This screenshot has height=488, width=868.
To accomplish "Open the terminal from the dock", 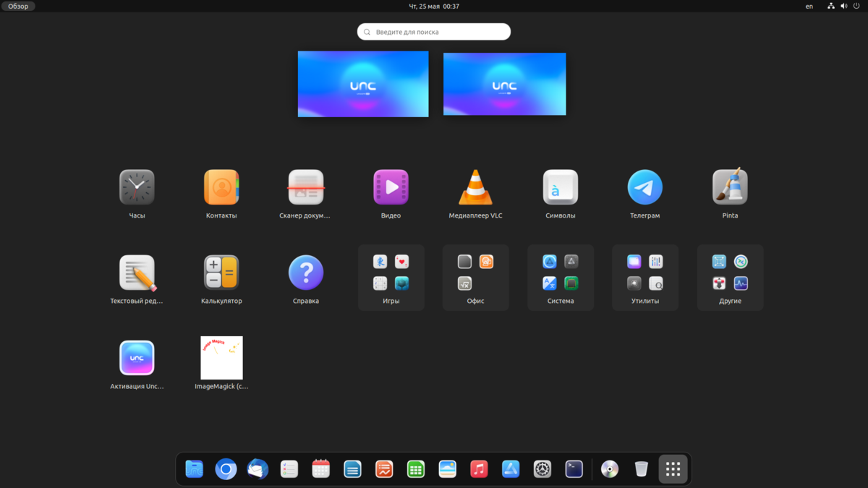I will coord(574,468).
